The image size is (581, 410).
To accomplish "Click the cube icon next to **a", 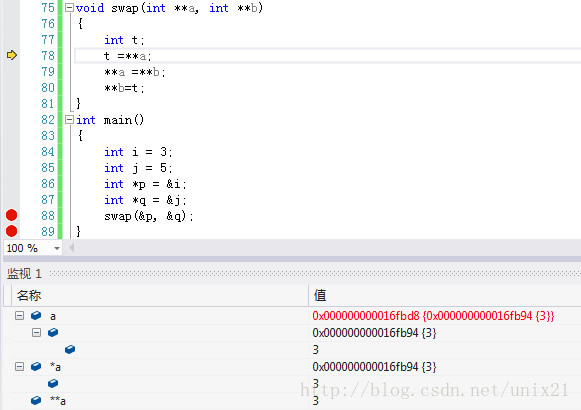I will click(36, 400).
